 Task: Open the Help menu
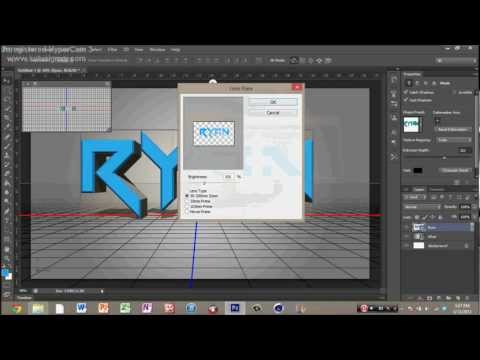tap(176, 50)
